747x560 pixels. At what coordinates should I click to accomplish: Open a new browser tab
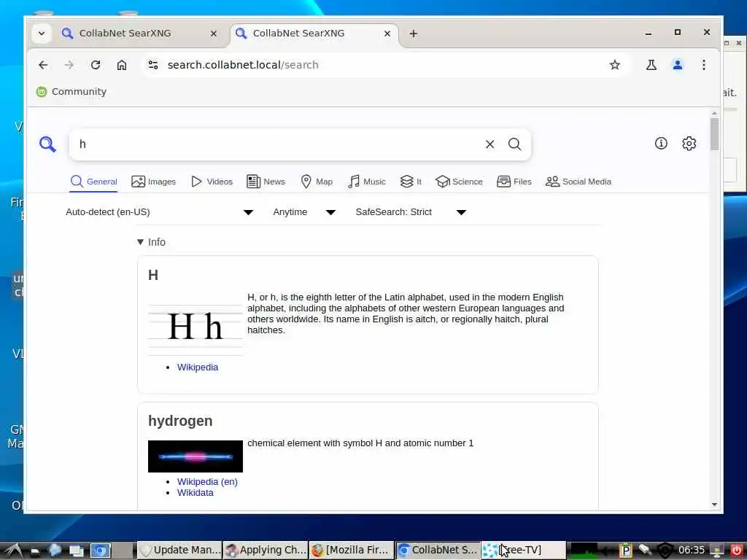413,34
